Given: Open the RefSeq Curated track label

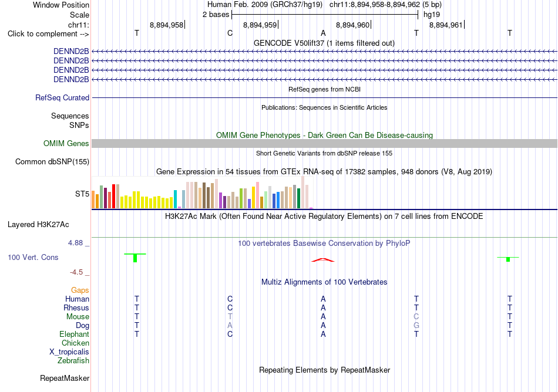Looking at the screenshot, I should (62, 97).
